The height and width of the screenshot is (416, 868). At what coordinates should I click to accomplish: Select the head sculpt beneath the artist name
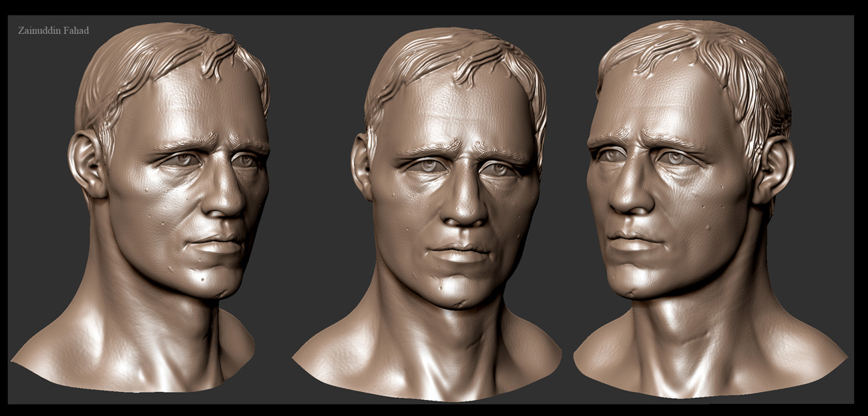140,208
